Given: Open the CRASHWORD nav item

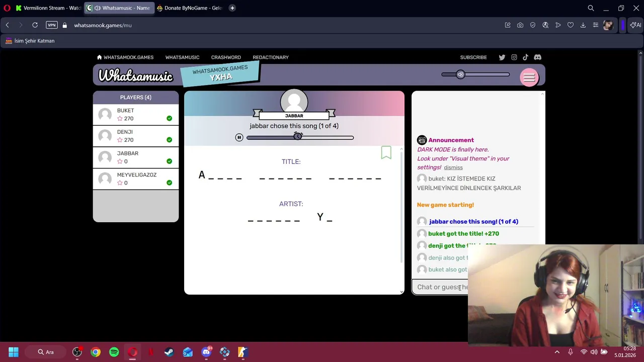Looking at the screenshot, I should [226, 57].
